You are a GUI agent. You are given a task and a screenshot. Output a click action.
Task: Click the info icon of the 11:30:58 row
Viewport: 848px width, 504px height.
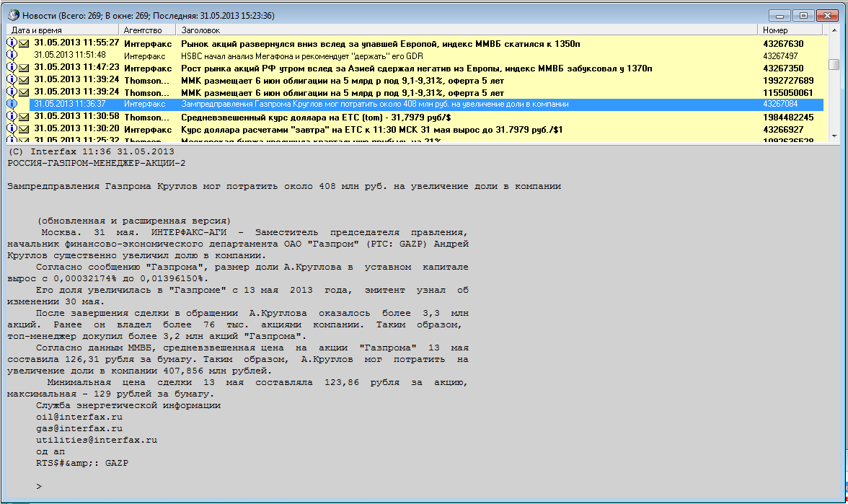tap(12, 116)
